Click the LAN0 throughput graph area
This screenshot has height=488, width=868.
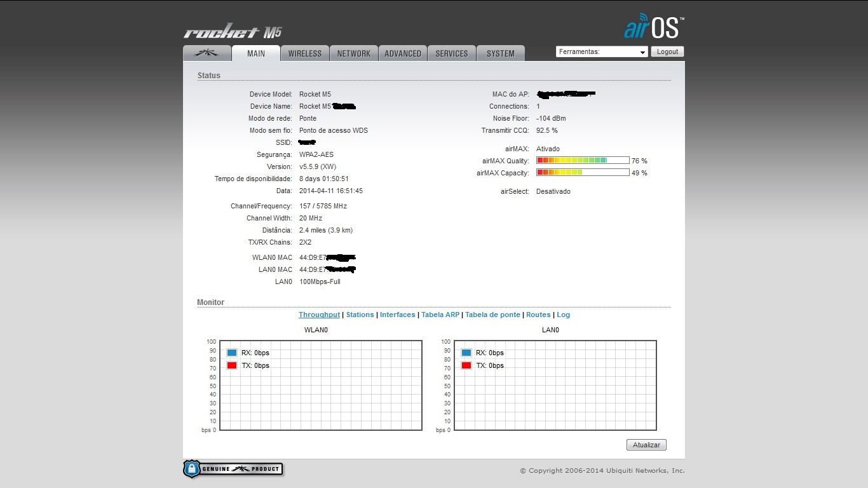pos(555,386)
